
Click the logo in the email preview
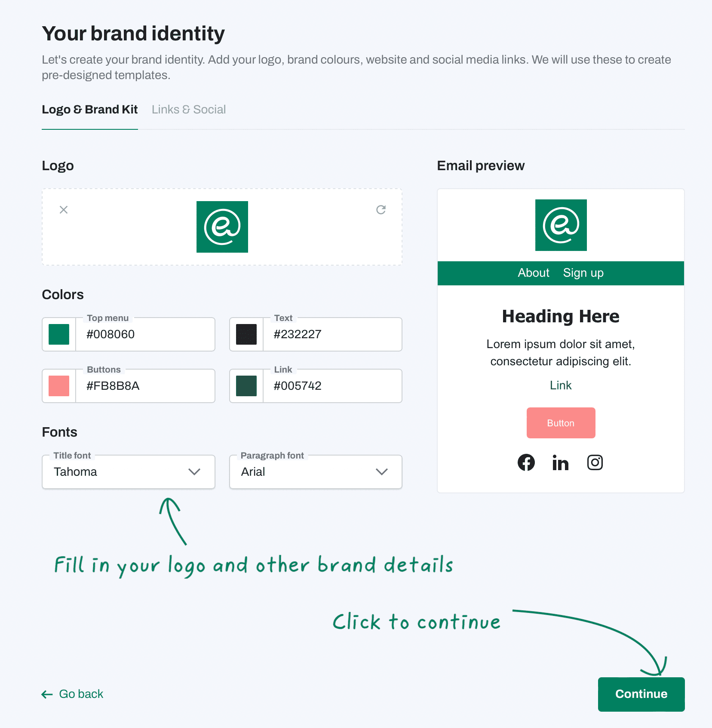click(561, 225)
